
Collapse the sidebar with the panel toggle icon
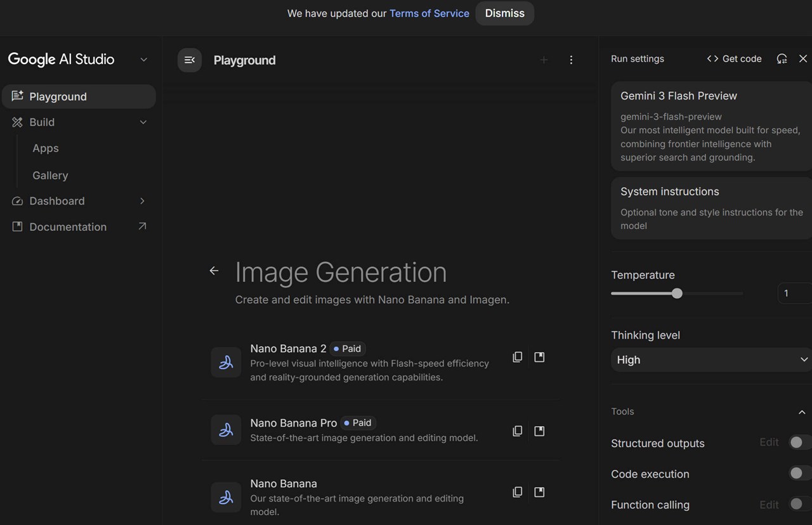coord(190,60)
